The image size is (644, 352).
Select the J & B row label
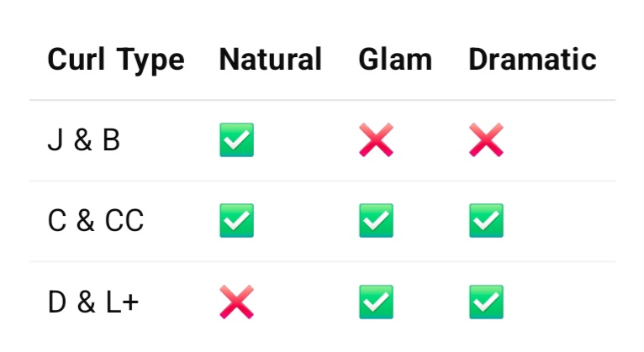tap(84, 140)
